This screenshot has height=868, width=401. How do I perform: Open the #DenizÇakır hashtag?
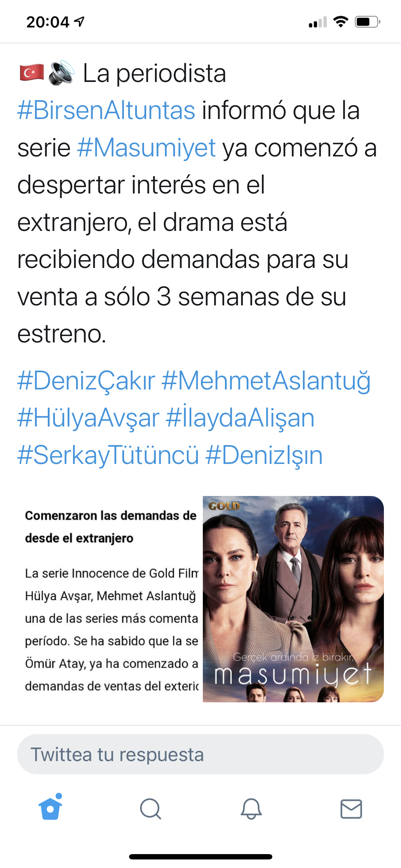point(86,381)
